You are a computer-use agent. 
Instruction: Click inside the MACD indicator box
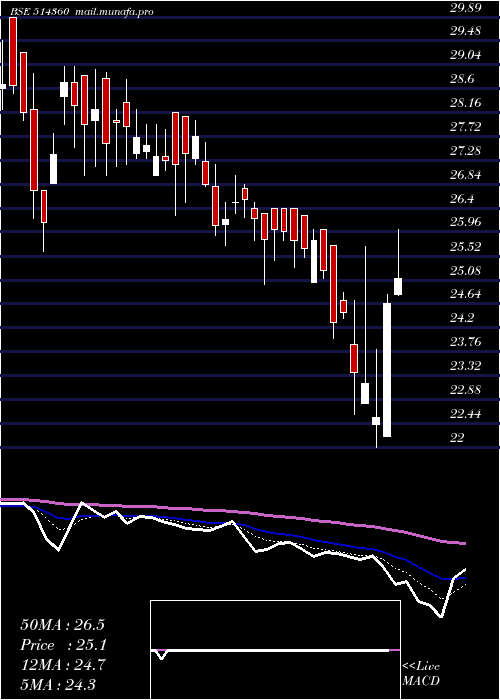[275, 650]
